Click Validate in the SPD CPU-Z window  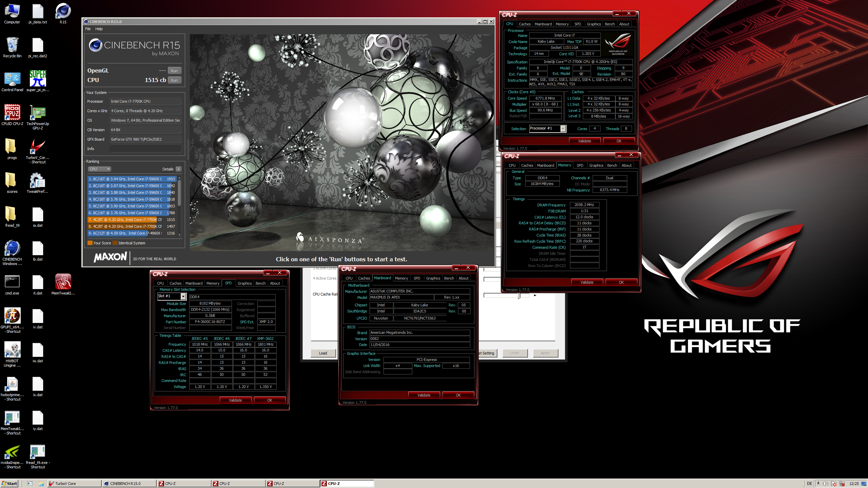point(235,400)
